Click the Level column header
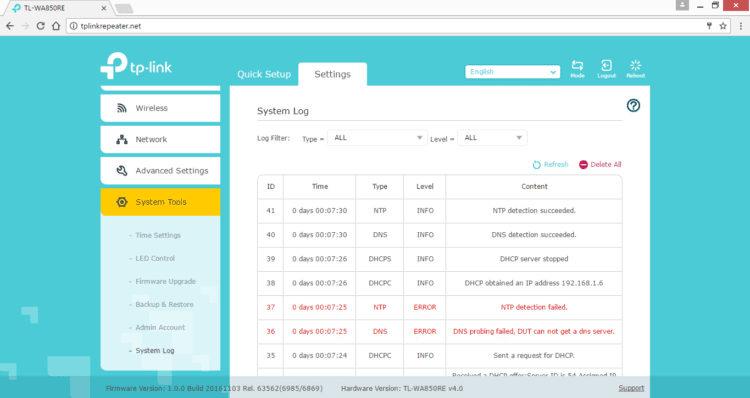The height and width of the screenshot is (398, 750). (425, 187)
